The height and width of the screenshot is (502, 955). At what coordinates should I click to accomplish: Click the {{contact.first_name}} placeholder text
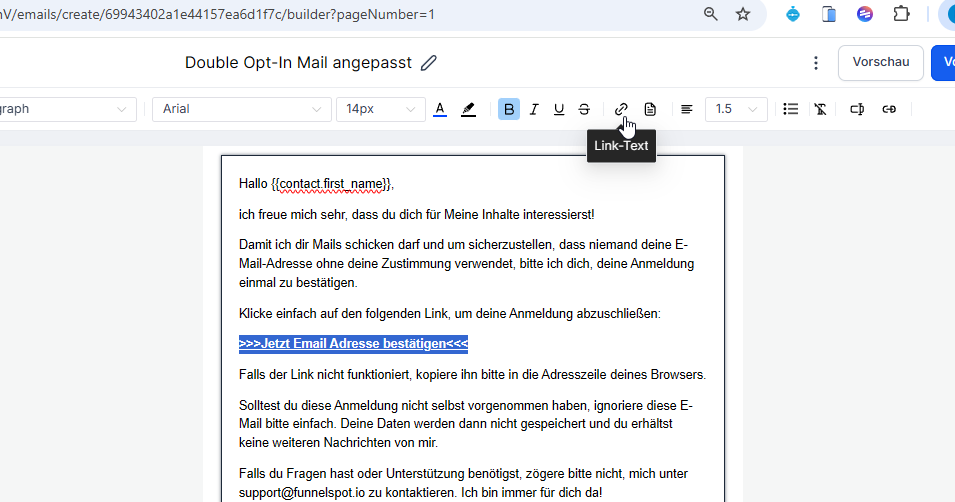coord(331,184)
